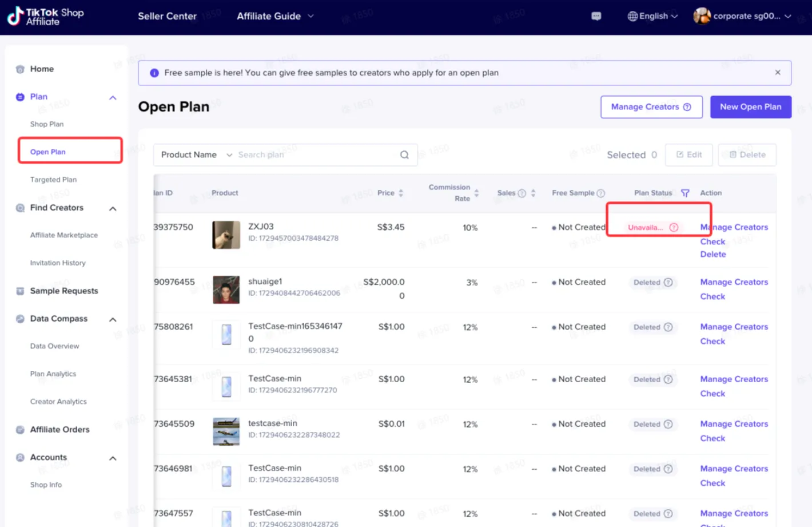Click the Data Compass sidebar icon
Screen dimensions: 812x527
click(20, 319)
